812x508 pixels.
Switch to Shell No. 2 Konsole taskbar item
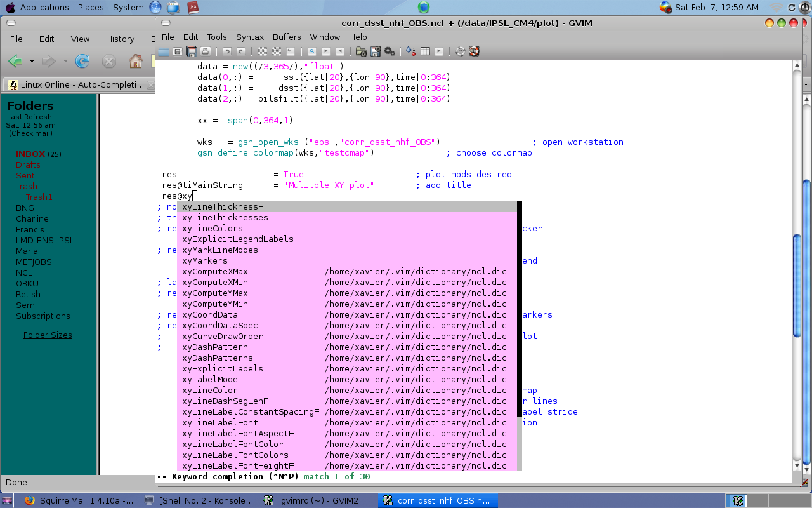pos(200,500)
